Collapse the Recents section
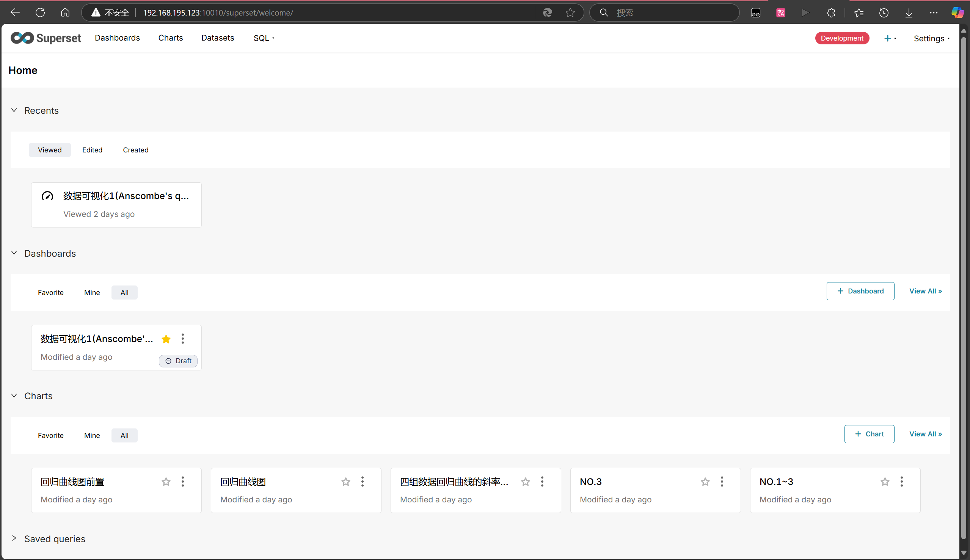This screenshot has width=970, height=560. tap(14, 110)
